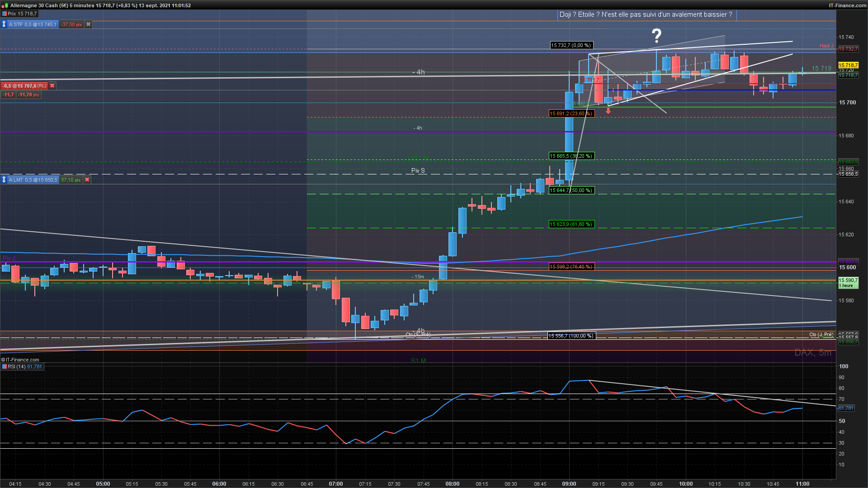
Task: Select the Doji Etoile text annotation
Action: (646, 14)
